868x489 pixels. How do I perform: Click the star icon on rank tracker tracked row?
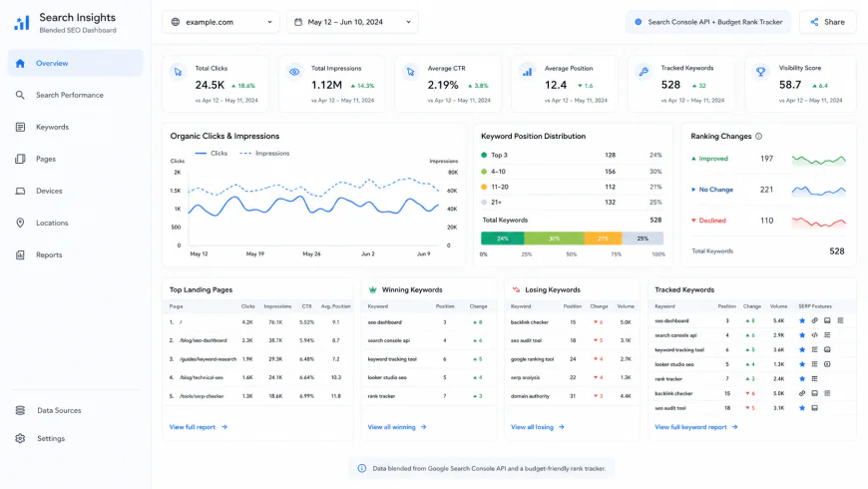click(x=802, y=379)
